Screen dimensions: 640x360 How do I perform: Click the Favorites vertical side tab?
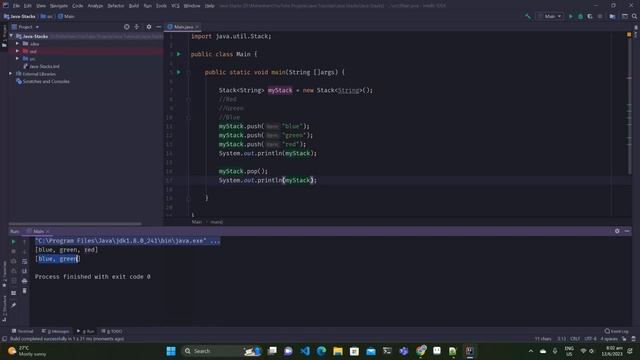[x=4, y=274]
